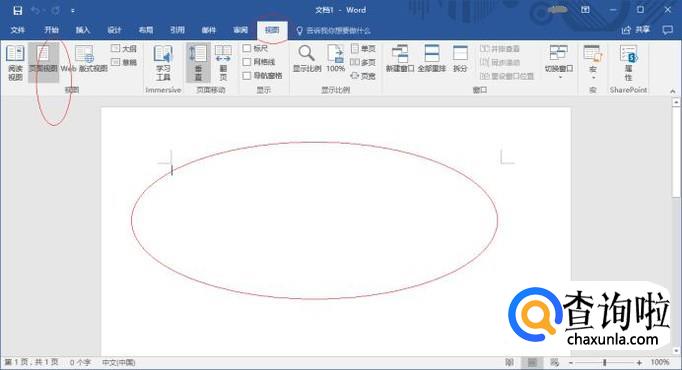
Task: Toggle the Navigation Pane checkbox
Action: pyautogui.click(x=247, y=76)
